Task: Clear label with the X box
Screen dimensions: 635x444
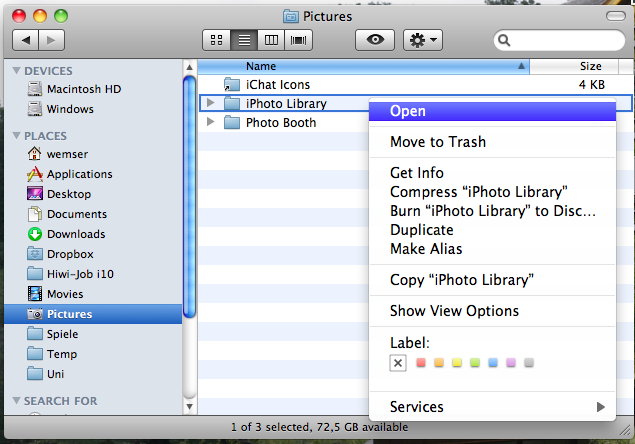Action: coord(398,363)
